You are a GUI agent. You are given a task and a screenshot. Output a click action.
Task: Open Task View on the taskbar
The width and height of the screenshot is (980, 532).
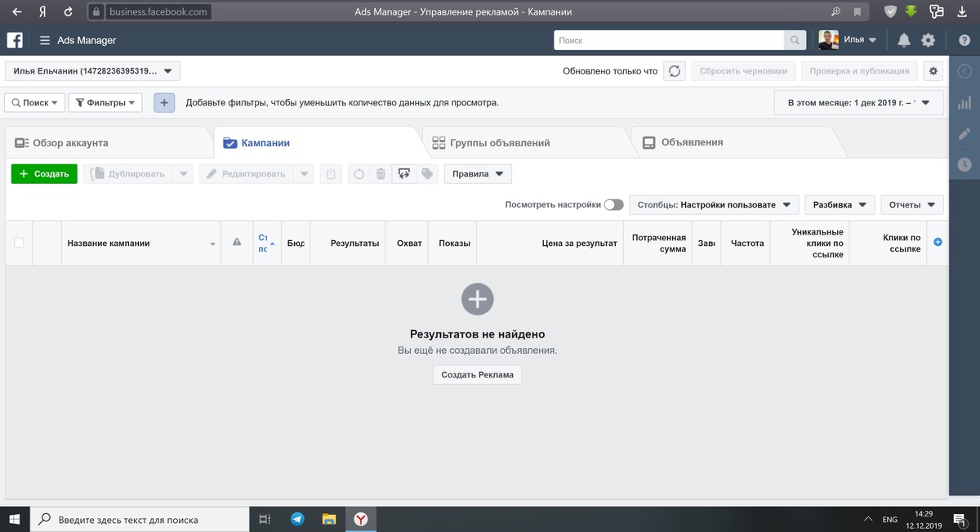tap(265, 519)
